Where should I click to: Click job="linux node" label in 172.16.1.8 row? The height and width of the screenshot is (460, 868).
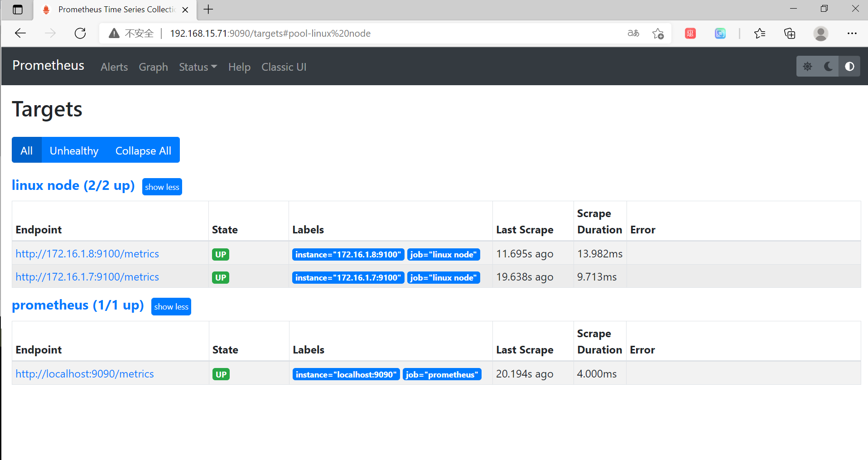pyautogui.click(x=444, y=254)
